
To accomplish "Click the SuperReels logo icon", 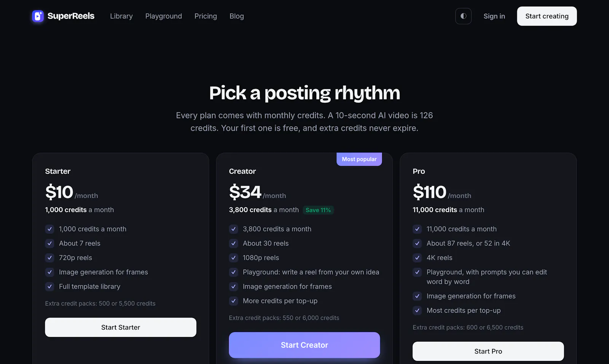I will pos(38,16).
